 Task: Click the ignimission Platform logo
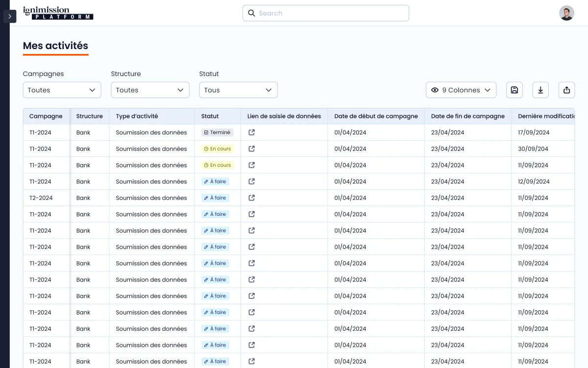click(x=58, y=13)
